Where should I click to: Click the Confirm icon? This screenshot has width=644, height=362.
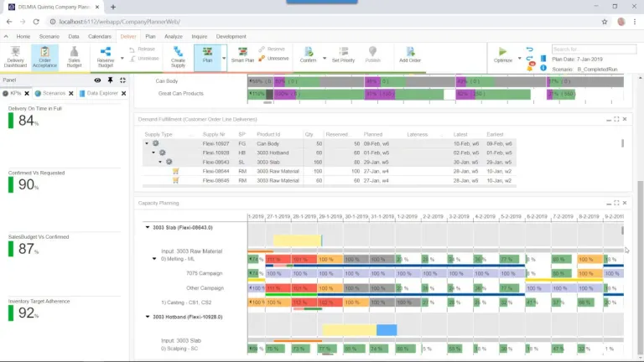coord(308,51)
